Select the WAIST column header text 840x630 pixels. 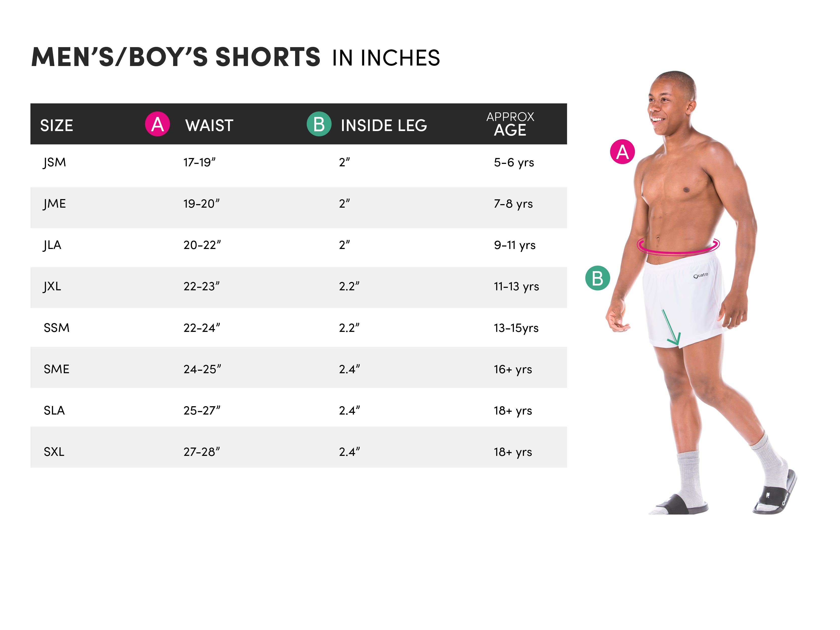coord(209,125)
